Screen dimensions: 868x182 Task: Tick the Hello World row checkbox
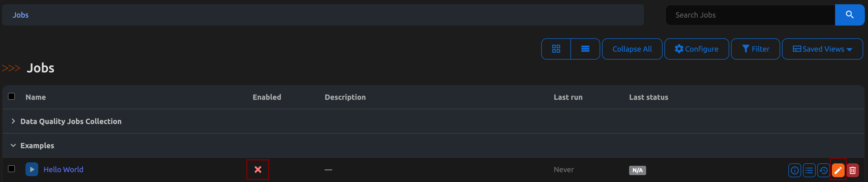pyautogui.click(x=11, y=169)
